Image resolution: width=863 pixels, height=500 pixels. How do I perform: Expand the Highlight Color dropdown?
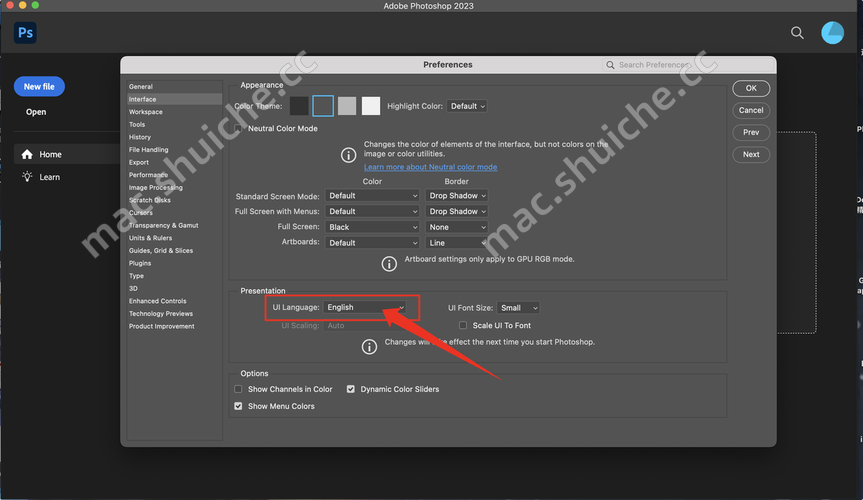pyautogui.click(x=467, y=106)
